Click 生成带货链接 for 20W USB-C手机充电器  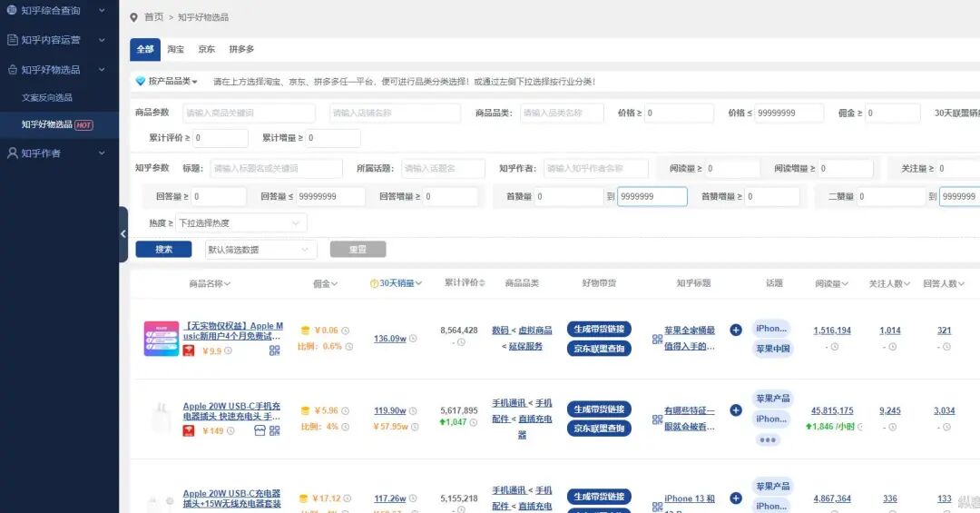click(x=599, y=409)
